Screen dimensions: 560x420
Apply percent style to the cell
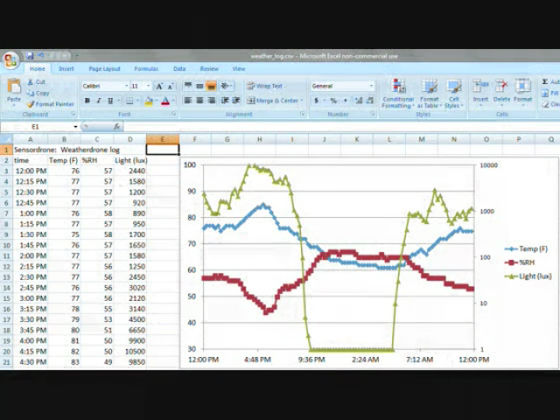click(333, 101)
